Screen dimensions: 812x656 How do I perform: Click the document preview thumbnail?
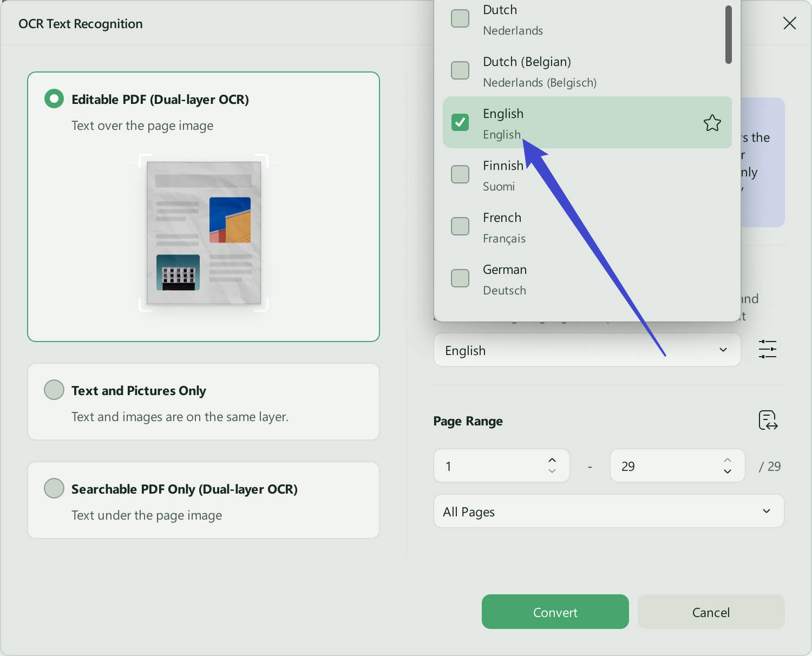[204, 233]
